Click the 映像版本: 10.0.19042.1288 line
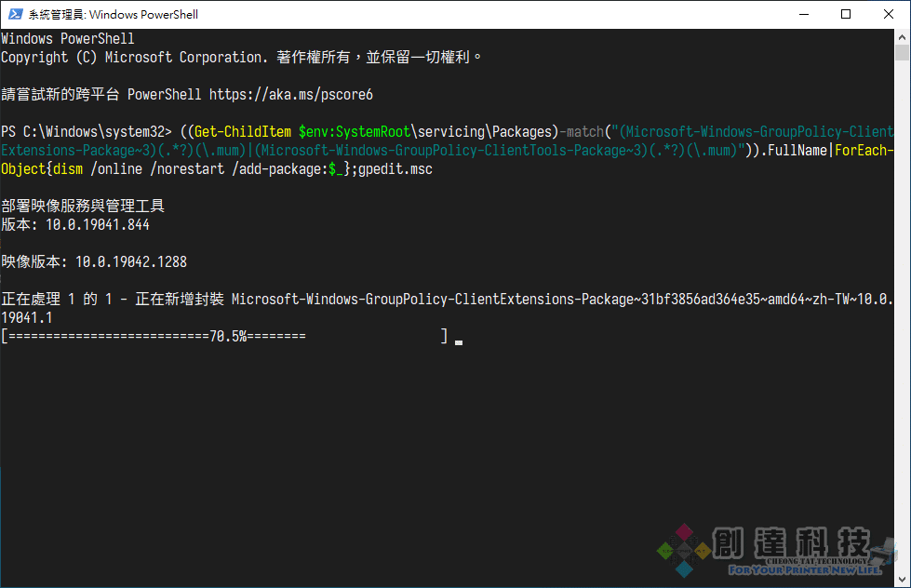 pyautogui.click(x=94, y=262)
